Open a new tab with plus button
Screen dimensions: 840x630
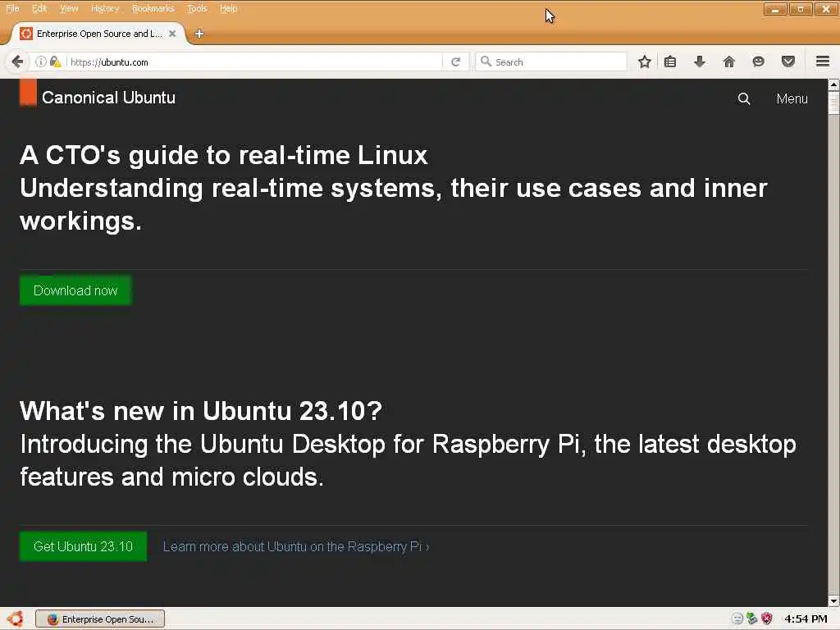coord(199,34)
